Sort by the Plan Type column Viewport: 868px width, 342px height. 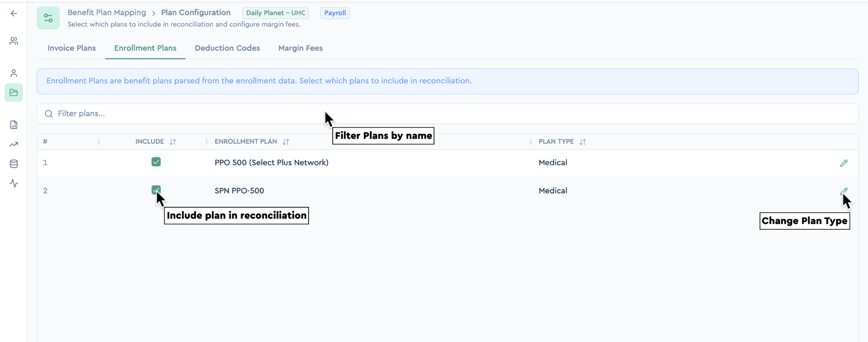(582, 142)
